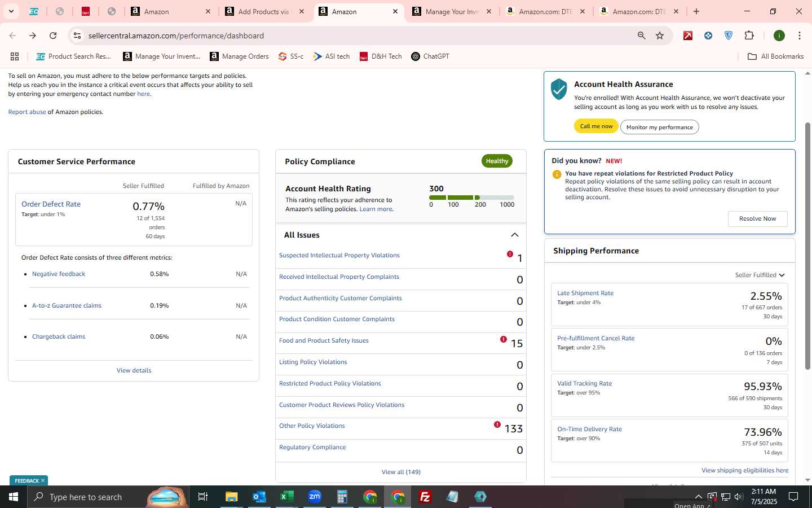Open A-to-z Guarantee claims link

coord(67,305)
